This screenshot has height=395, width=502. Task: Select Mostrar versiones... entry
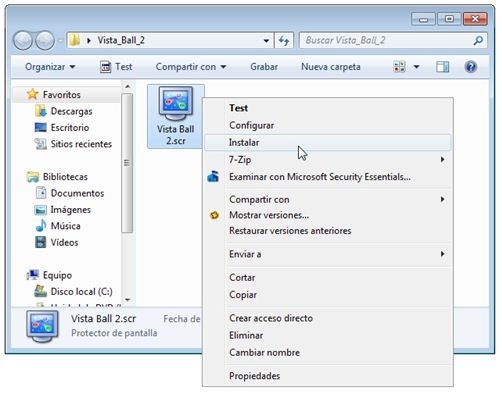coord(327,215)
